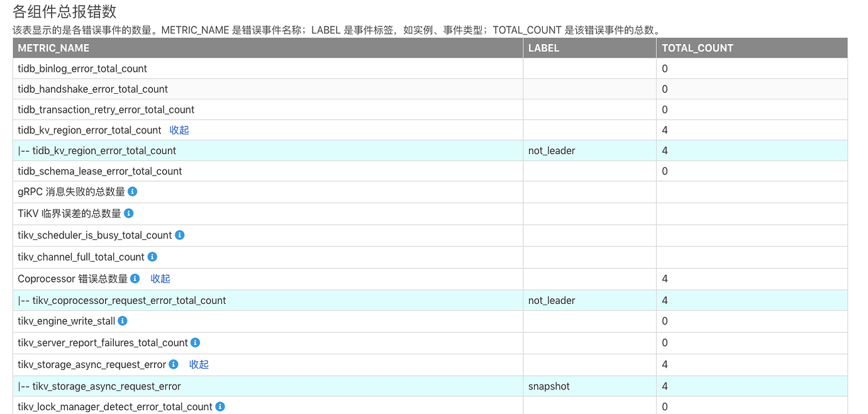Click total count 0 for tidb_binlog_error_total_count
Screen dimensions: 868x414
coord(665,69)
